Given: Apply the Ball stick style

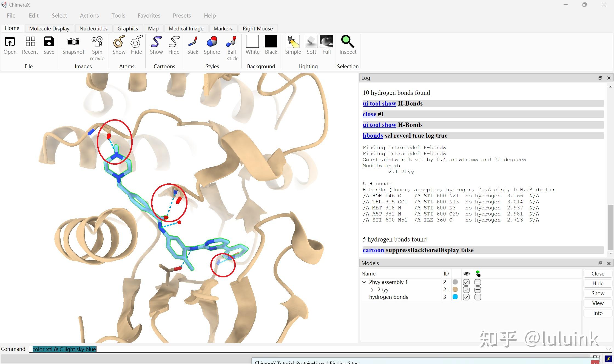Looking at the screenshot, I should point(232,42).
